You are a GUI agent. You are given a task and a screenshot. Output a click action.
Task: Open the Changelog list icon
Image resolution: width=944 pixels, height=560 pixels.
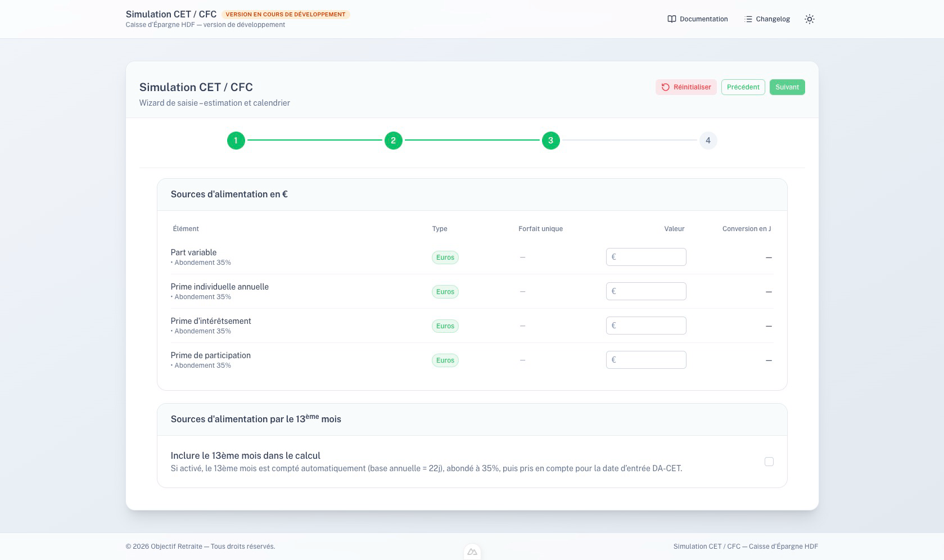(748, 19)
